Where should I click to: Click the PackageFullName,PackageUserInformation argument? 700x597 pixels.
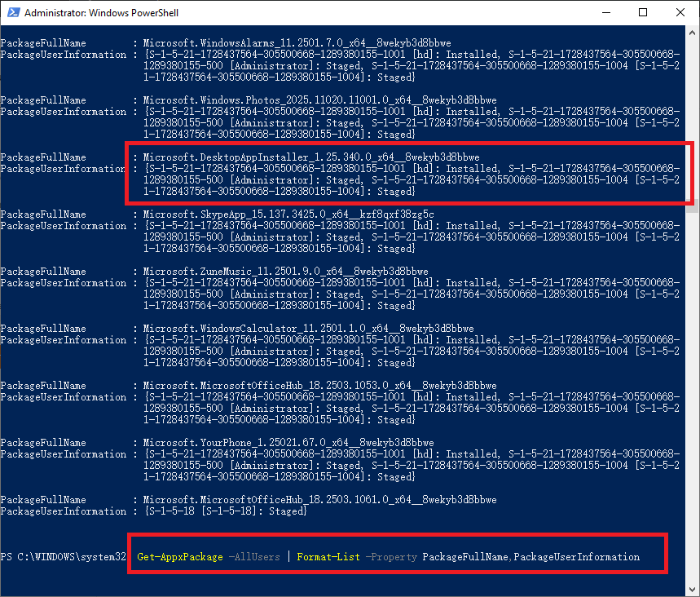[531, 557]
